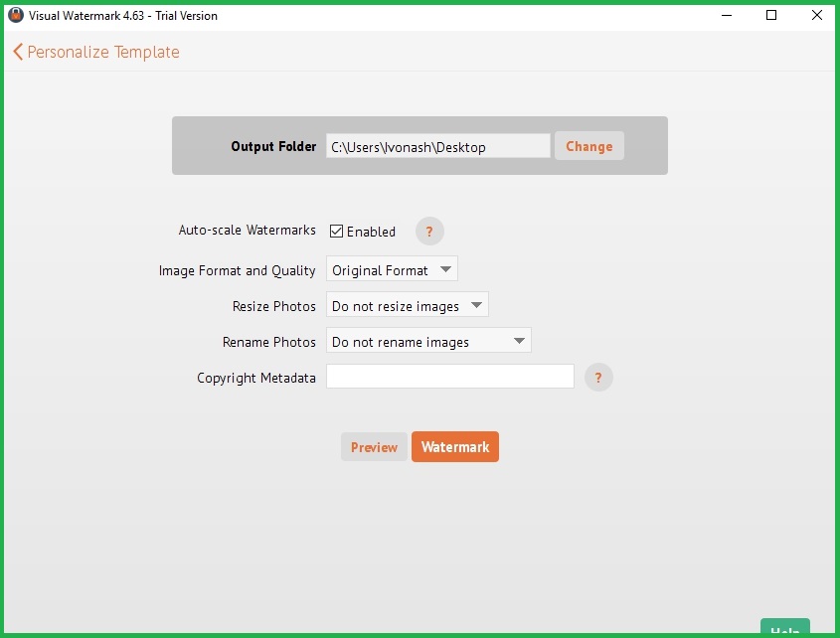The height and width of the screenshot is (638, 840).
Task: Close the Visual Watermark window
Action: (x=817, y=15)
